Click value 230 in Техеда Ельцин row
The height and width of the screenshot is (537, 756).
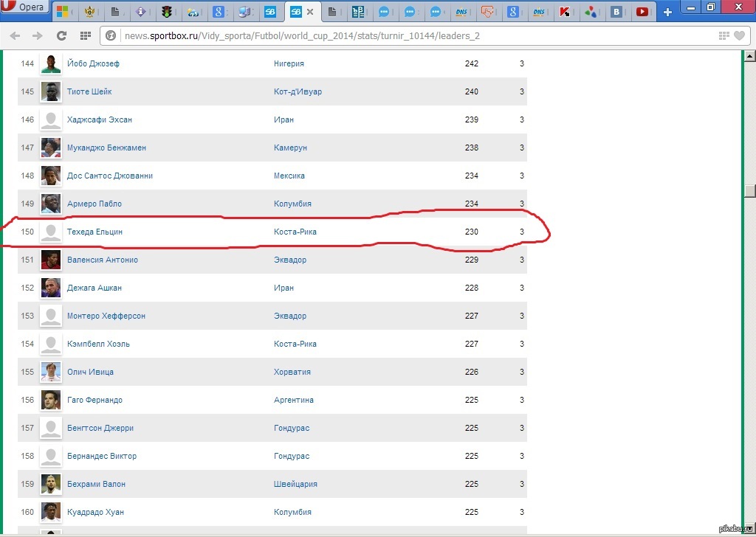coord(472,232)
